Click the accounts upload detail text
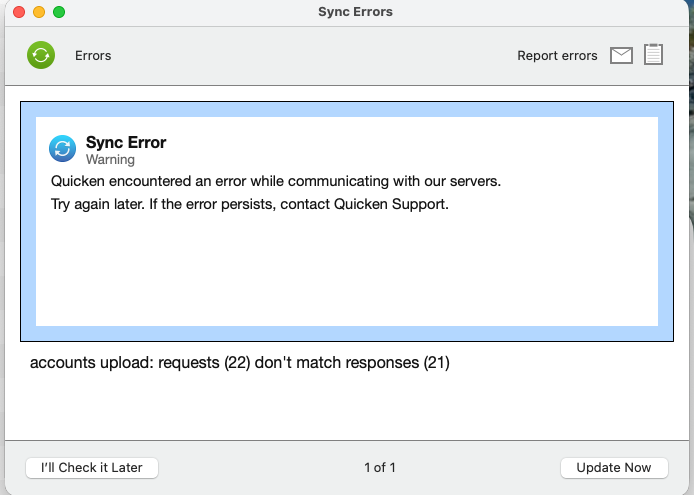The width and height of the screenshot is (694, 495). [x=240, y=363]
